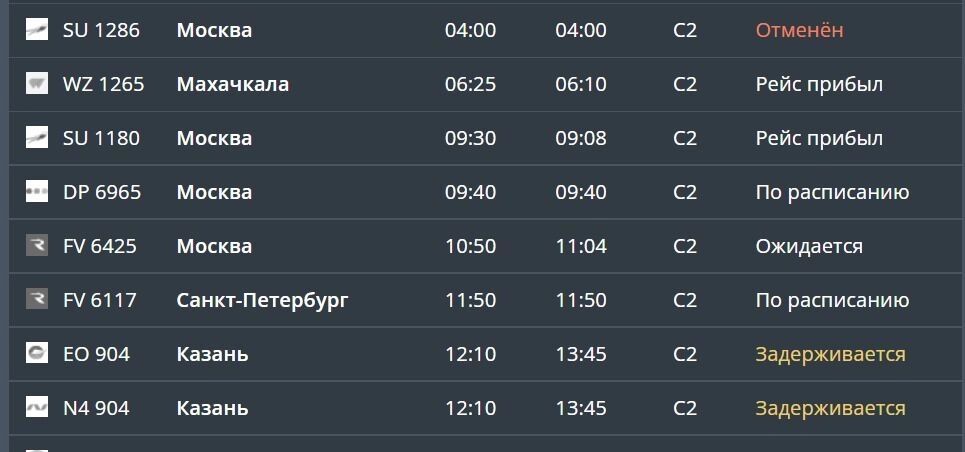Click the red Отменён status
The height and width of the screenshot is (452, 965).
[x=799, y=30]
